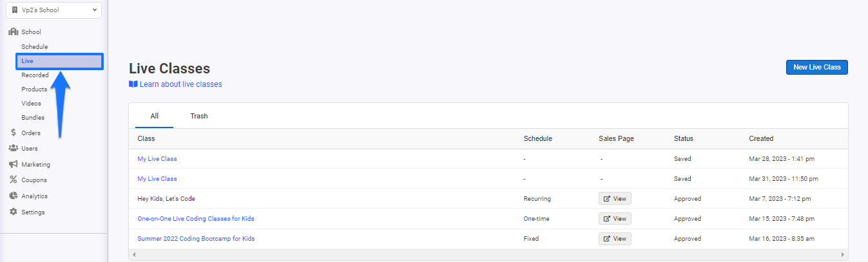
Task: Open One-on-One Live Coding Classes for Kids
Action: pos(196,218)
